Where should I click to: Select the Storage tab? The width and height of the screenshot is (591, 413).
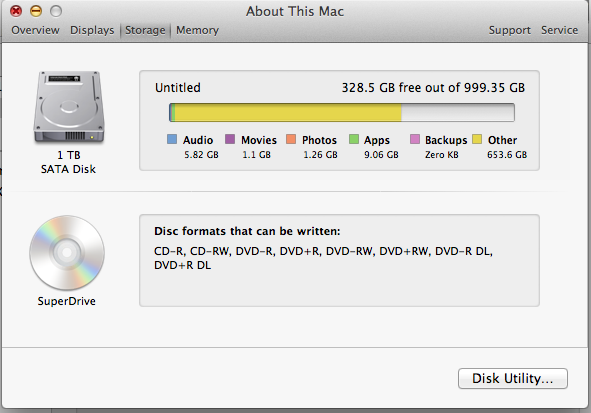coord(145,30)
